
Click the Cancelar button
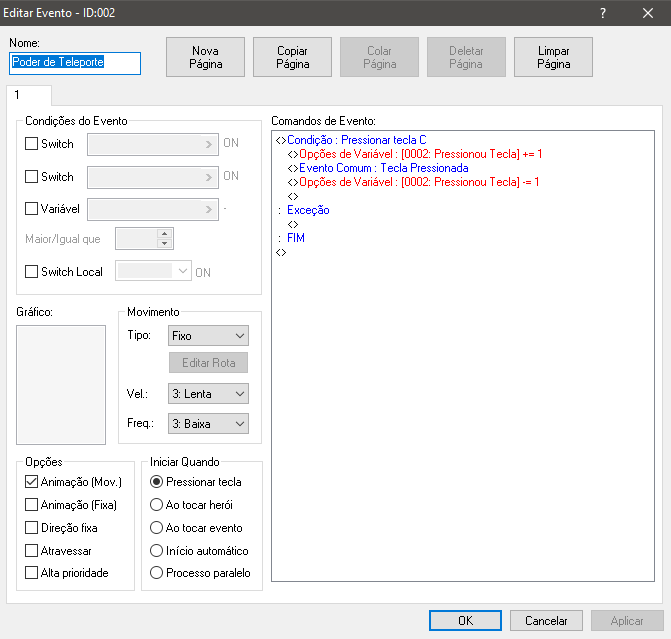546,621
